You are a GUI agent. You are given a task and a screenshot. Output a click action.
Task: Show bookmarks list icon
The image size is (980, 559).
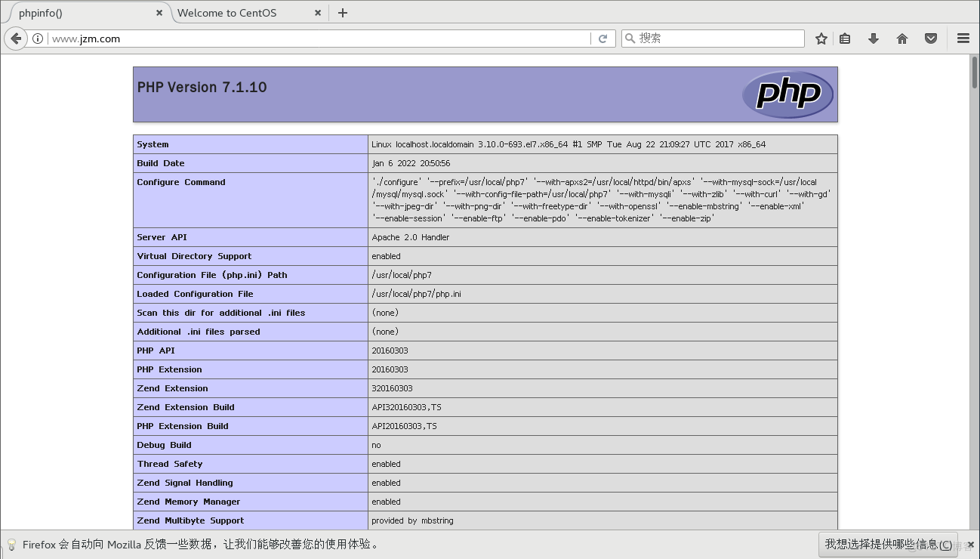845,39
